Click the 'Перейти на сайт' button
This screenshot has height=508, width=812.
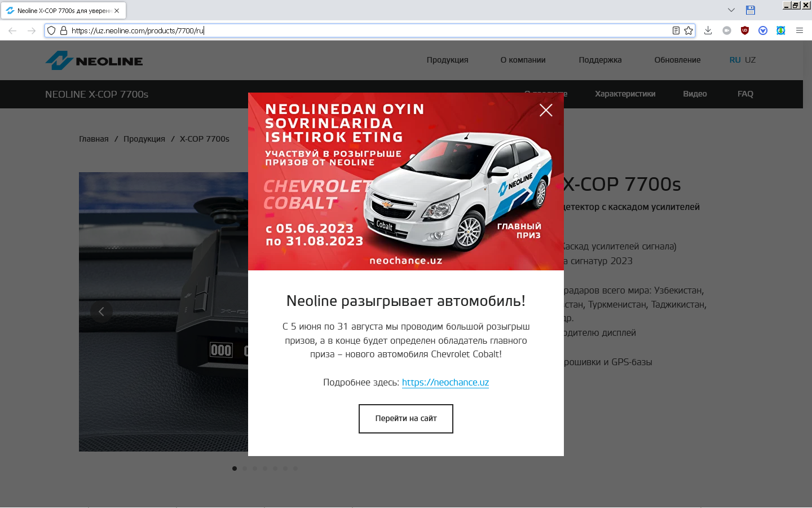(406, 419)
